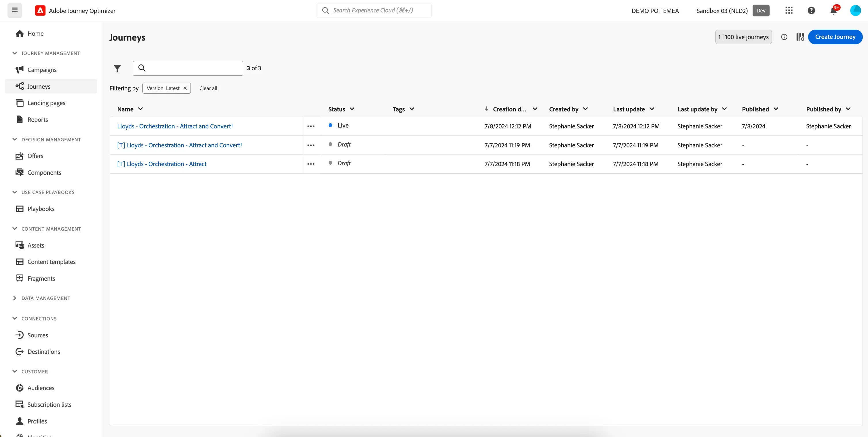Open Created by column dropdown
Screen dimensions: 868x437
[585, 109]
